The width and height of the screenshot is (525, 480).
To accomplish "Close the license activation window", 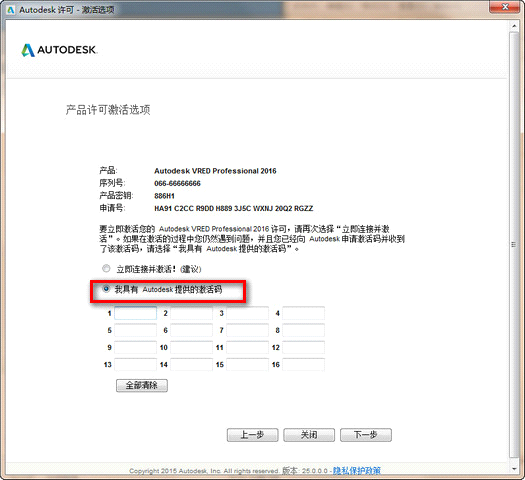I will (x=505, y=7).
